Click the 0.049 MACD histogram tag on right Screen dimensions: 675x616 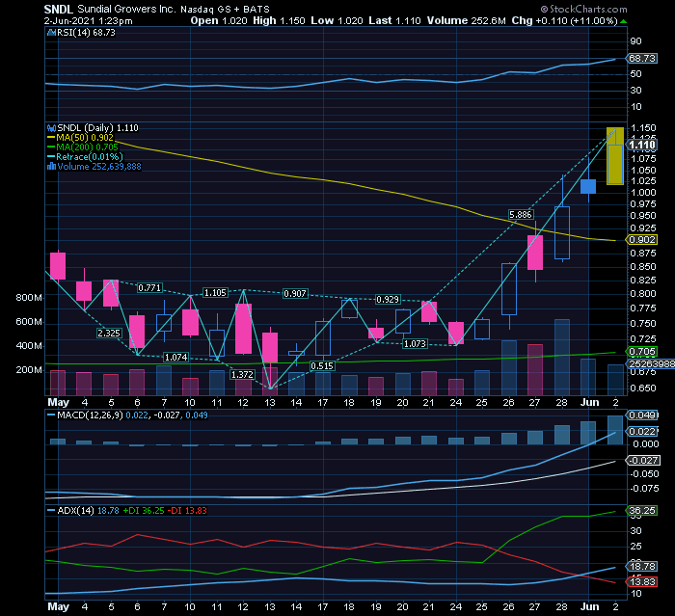click(642, 415)
